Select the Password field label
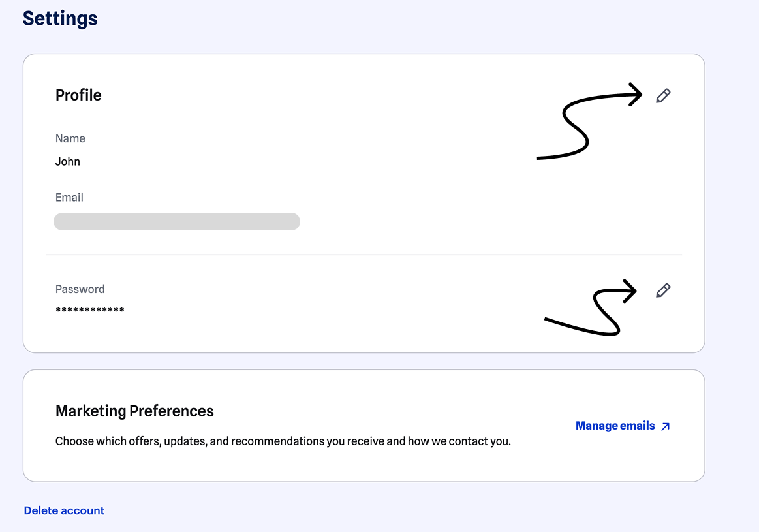The image size is (759, 532). pos(80,289)
